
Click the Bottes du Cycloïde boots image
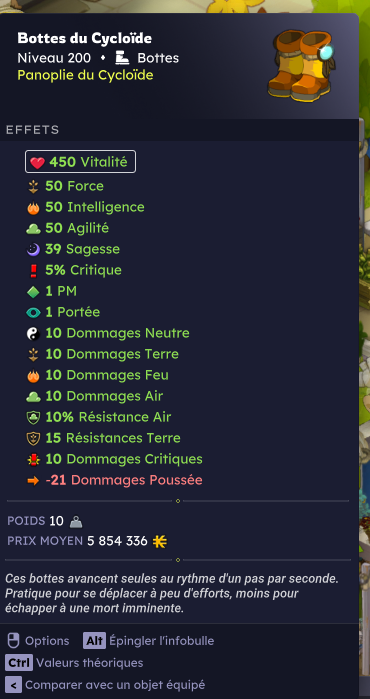pyautogui.click(x=301, y=65)
